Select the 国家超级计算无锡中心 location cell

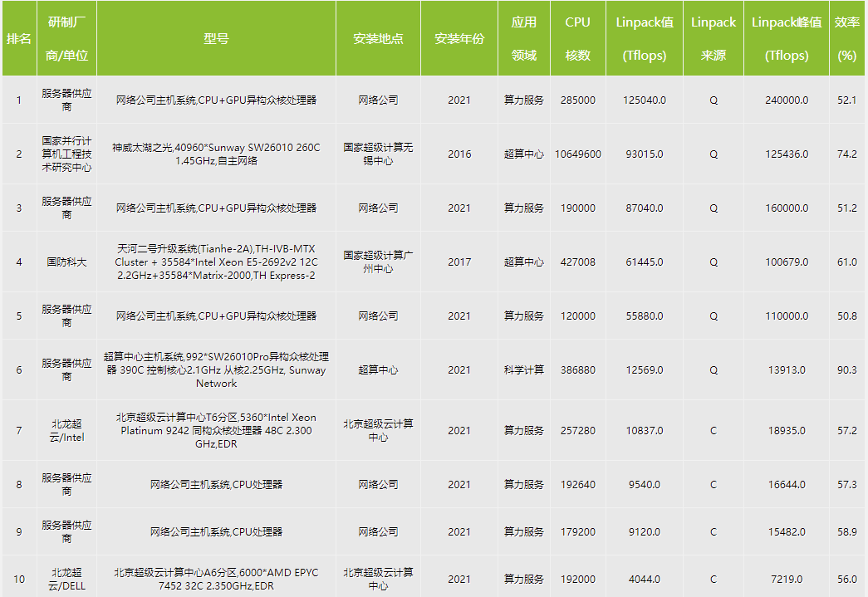pyautogui.click(x=378, y=154)
